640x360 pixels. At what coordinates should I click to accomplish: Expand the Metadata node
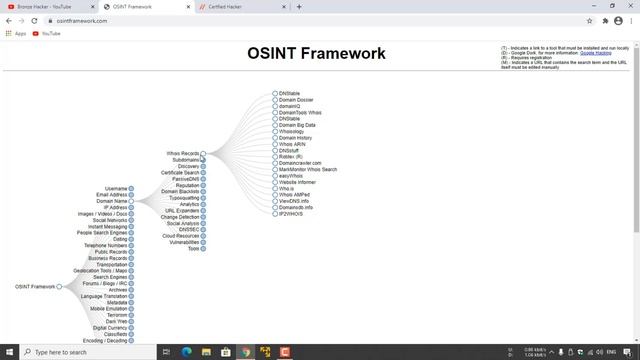click(x=131, y=302)
